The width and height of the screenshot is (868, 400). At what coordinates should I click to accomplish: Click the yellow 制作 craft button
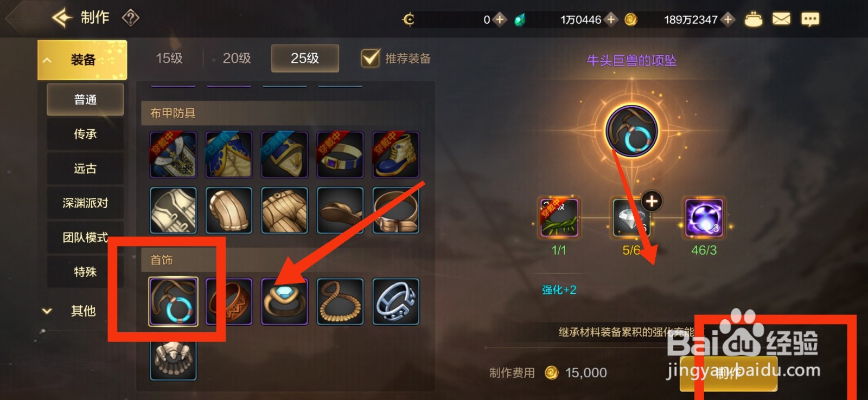click(728, 373)
